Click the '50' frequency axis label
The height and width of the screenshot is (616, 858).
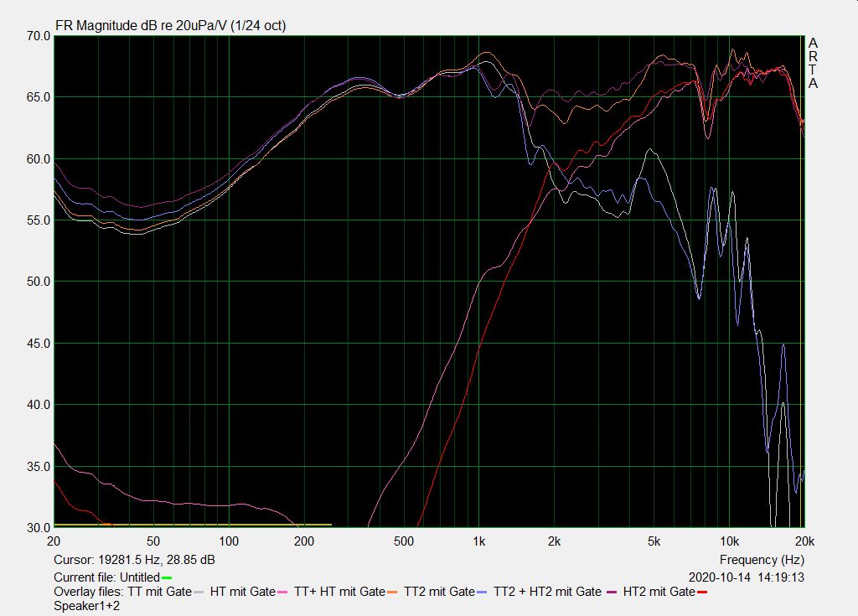[x=153, y=541]
